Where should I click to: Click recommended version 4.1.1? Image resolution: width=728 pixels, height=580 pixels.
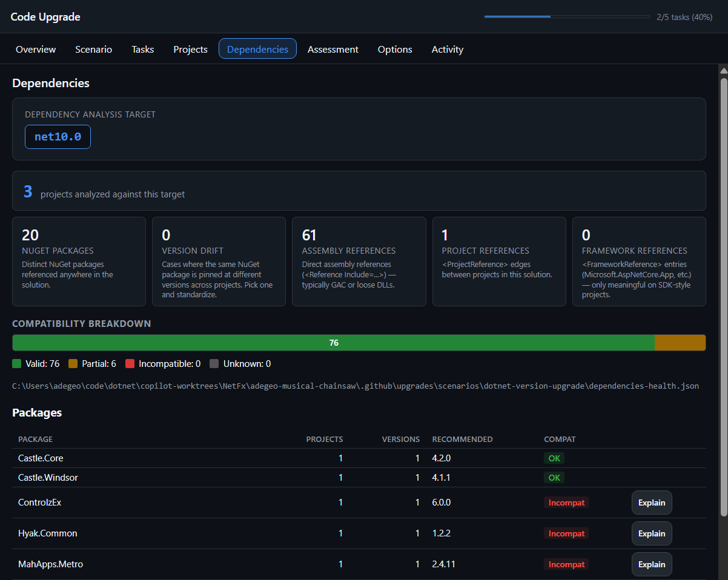click(x=441, y=478)
